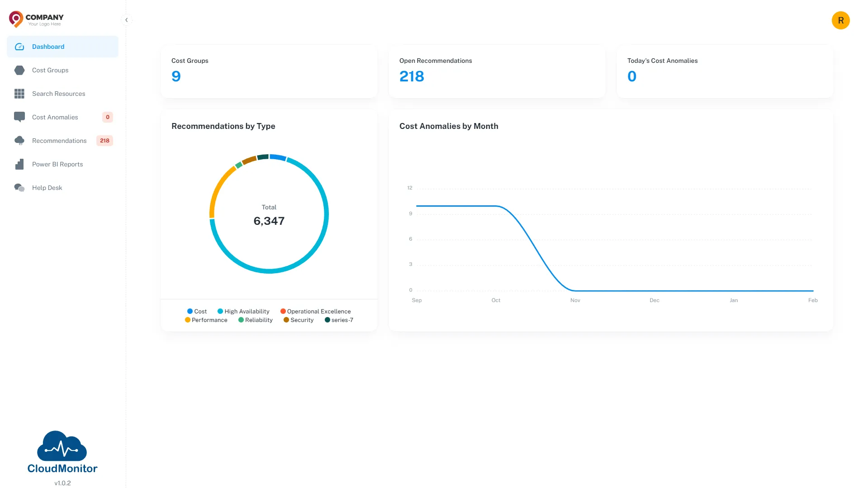Click the donut total 6,347

click(269, 221)
